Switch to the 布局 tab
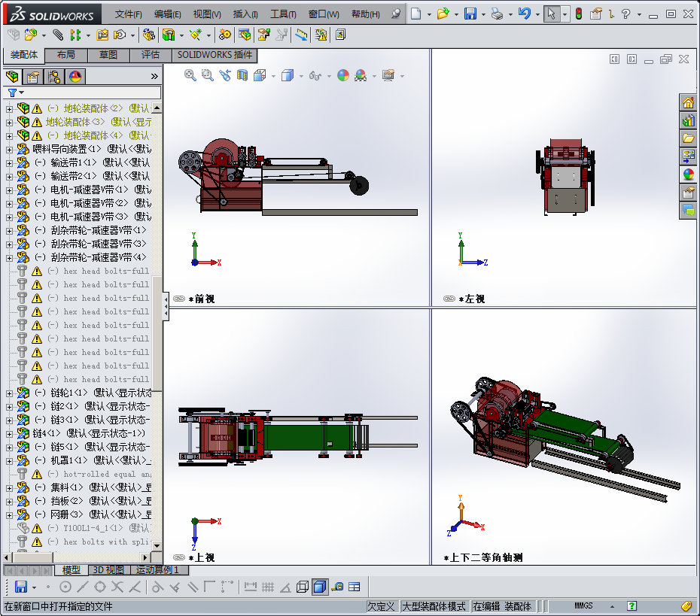 (66, 55)
